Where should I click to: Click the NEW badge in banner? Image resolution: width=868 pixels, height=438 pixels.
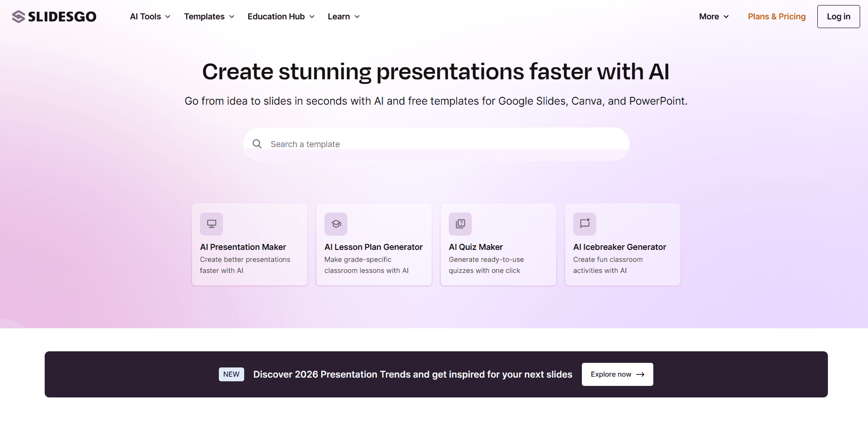(231, 374)
